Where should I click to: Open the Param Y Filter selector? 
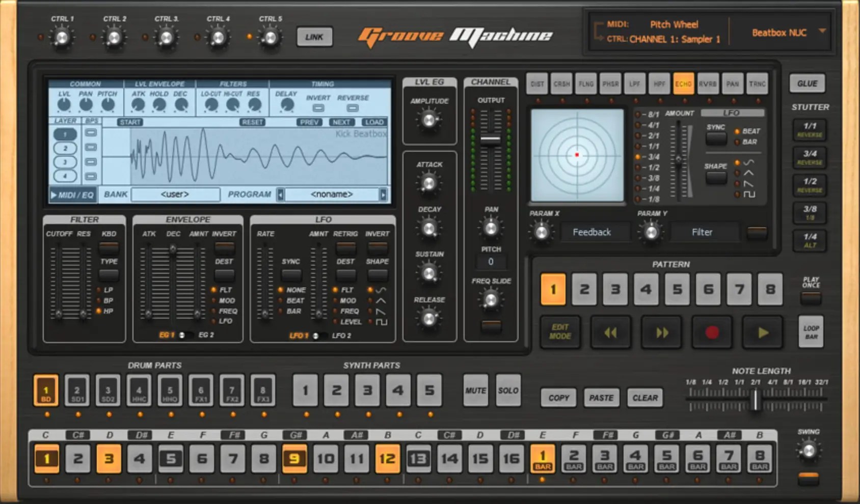704,232
